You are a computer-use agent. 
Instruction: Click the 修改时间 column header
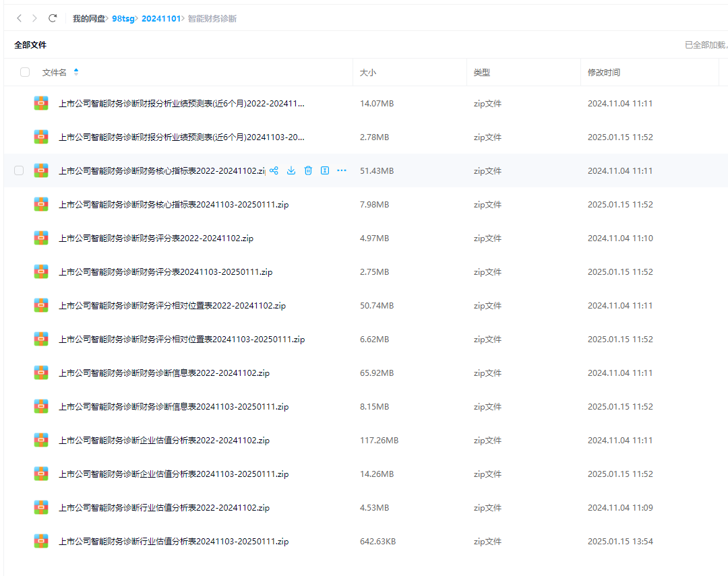coord(604,72)
